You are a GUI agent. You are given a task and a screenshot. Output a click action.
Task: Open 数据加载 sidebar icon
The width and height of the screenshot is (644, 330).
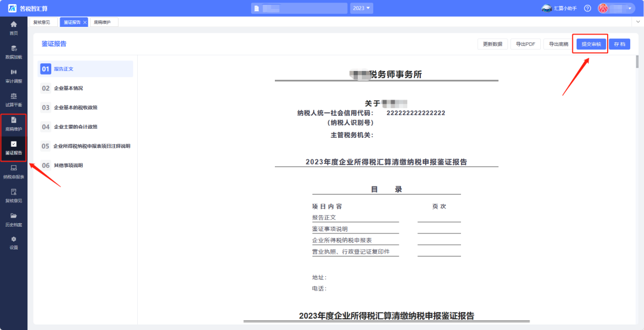[x=14, y=48]
